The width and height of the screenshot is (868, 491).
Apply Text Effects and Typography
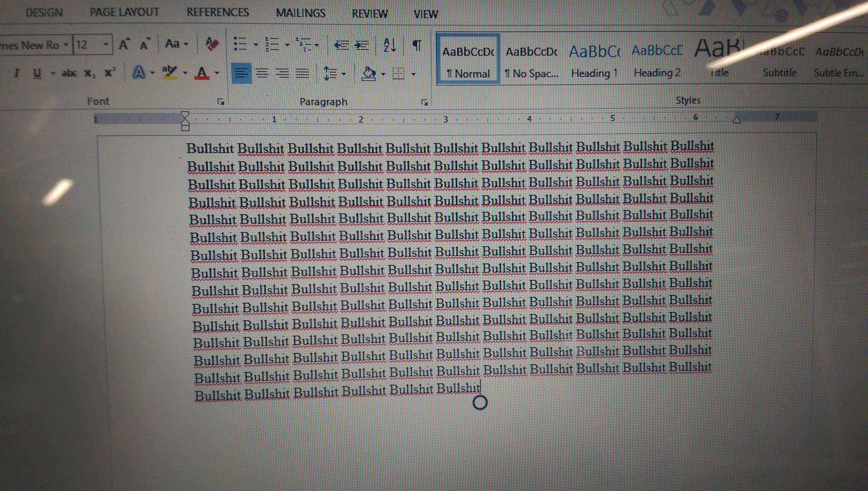pyautogui.click(x=139, y=72)
